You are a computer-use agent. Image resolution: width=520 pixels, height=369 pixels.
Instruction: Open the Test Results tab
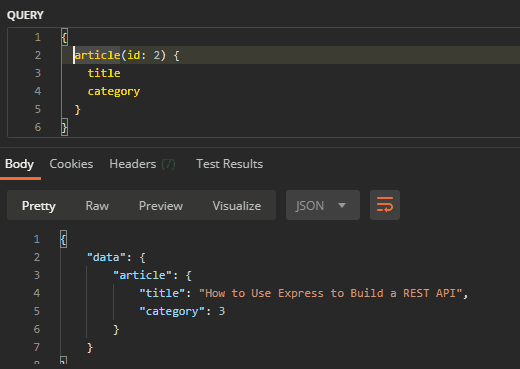point(229,164)
